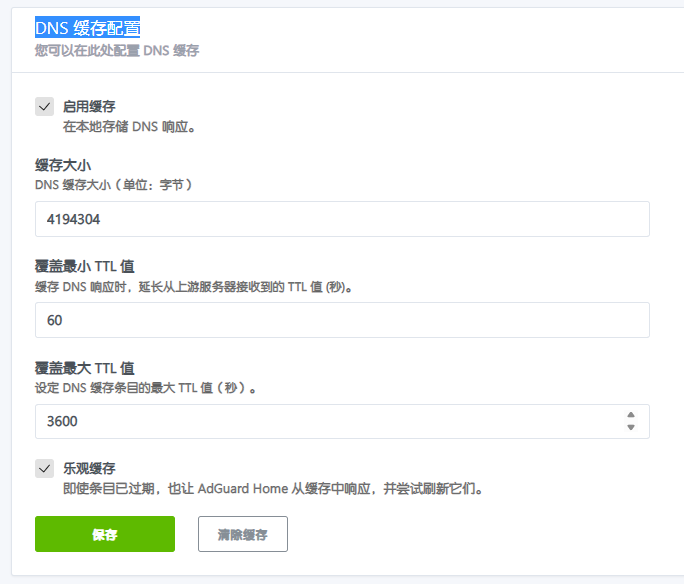Click the 设定 DNS 缓存条目的最大 TTL 值 hint
684x584 pixels.
(146, 387)
